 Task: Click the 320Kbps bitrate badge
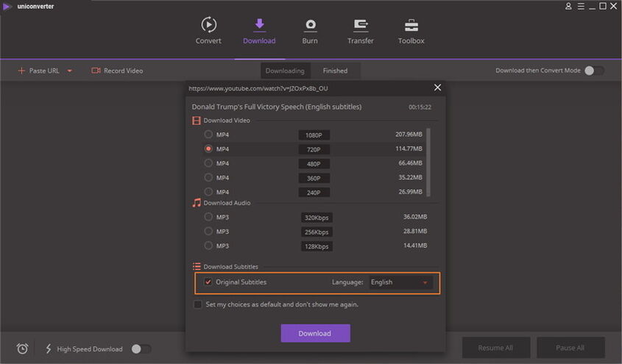317,218
